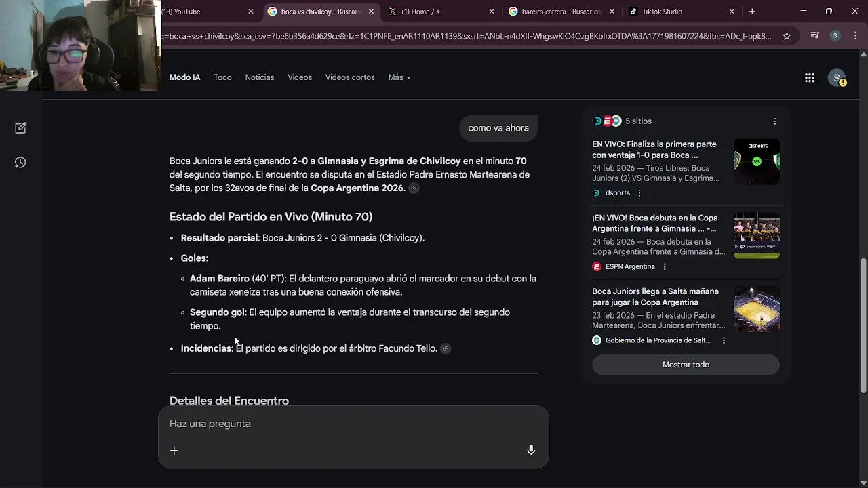Viewport: 868px width, 488px height.
Task: Click ESPN Argentina source name
Action: tap(630, 267)
